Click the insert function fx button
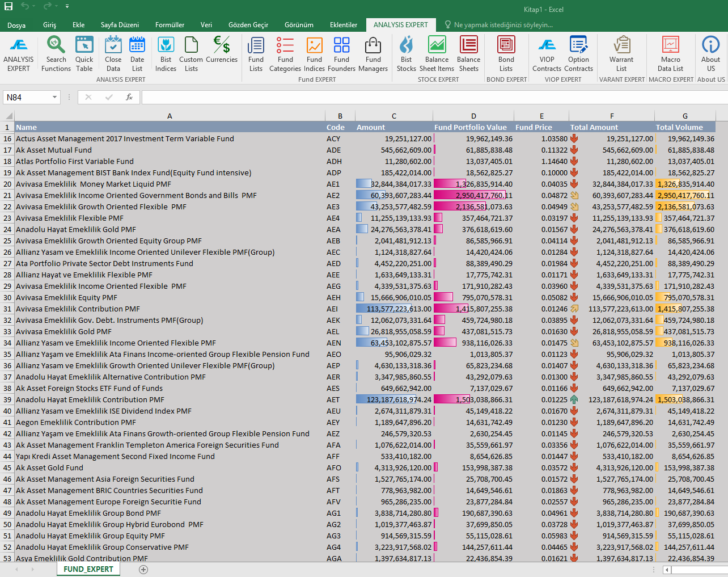The height and width of the screenshot is (577, 728). click(x=129, y=97)
